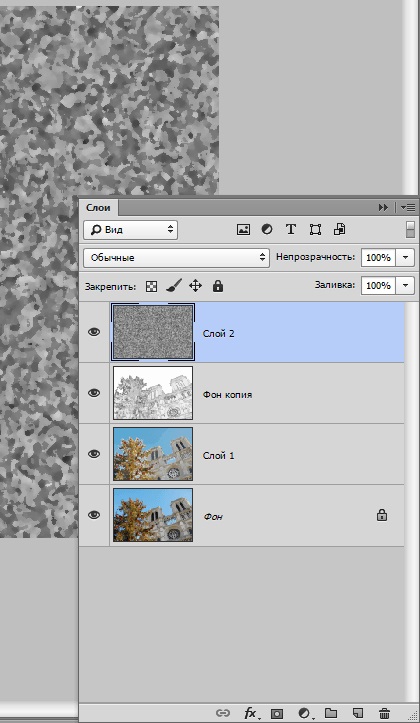Lock layer position with move icon
This screenshot has width=420, height=723.
[x=195, y=286]
